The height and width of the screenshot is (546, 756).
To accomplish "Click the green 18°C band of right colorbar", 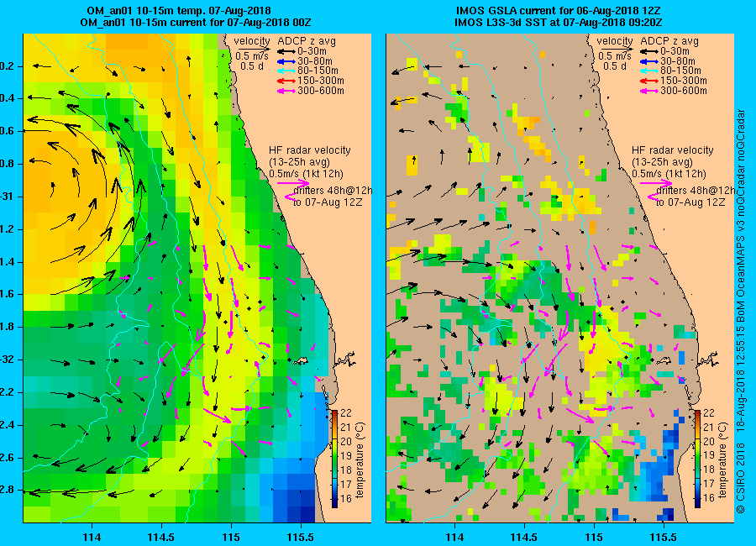I will [x=698, y=470].
